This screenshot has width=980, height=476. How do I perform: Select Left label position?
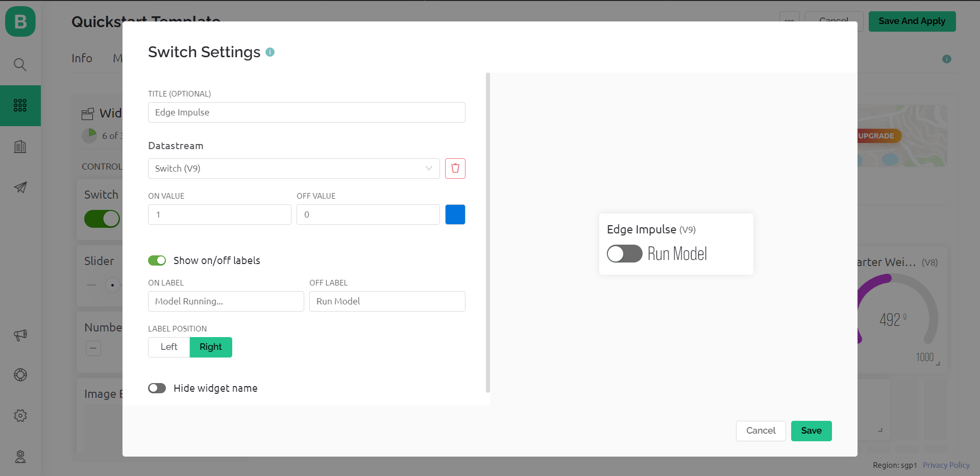tap(169, 347)
